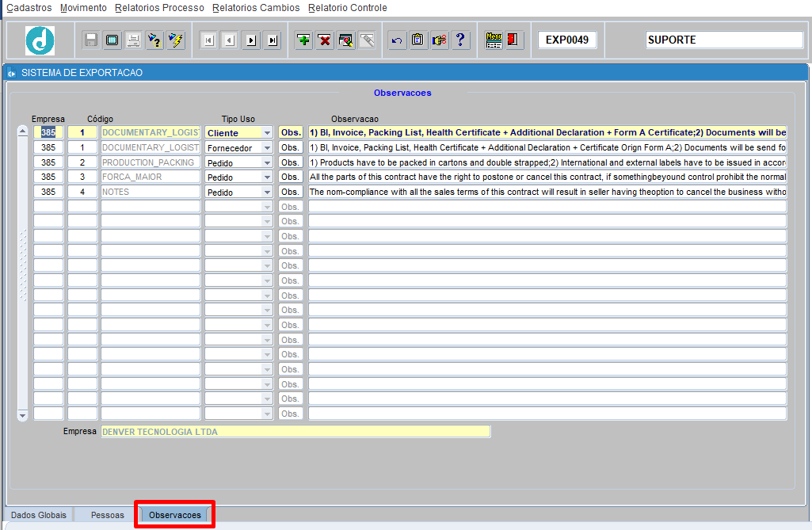Click the NOTES code description field
Image resolution: width=812 pixels, height=530 pixels.
click(151, 193)
